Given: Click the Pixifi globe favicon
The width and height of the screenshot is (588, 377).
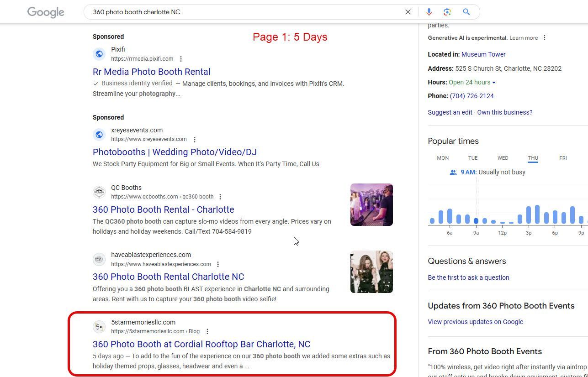Looking at the screenshot, I should 99,54.
